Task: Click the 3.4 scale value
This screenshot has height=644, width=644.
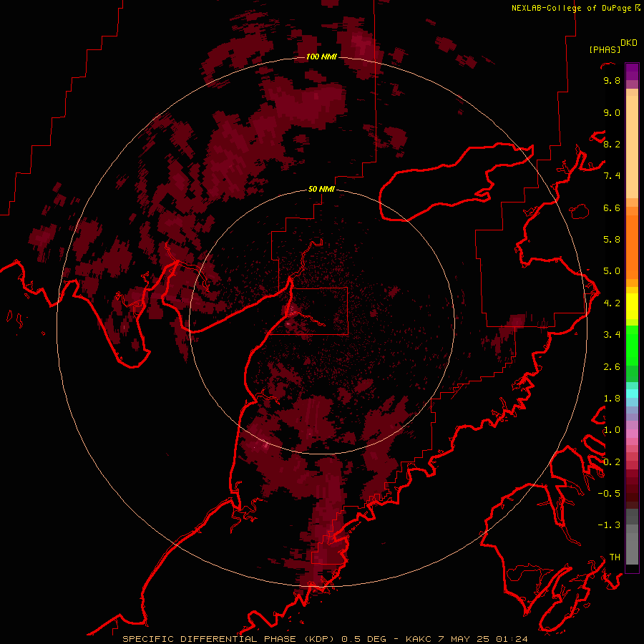Action: point(612,335)
